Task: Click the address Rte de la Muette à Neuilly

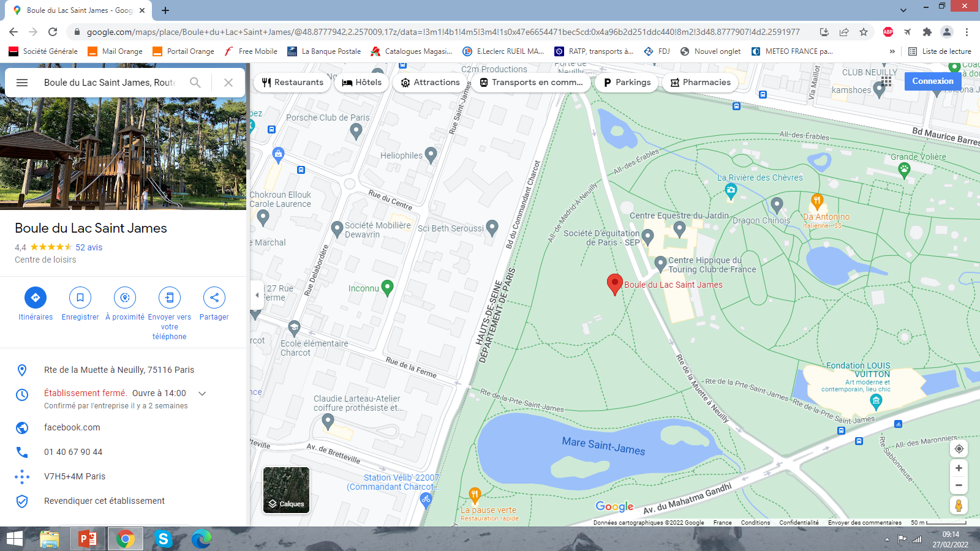Action: 119,370
